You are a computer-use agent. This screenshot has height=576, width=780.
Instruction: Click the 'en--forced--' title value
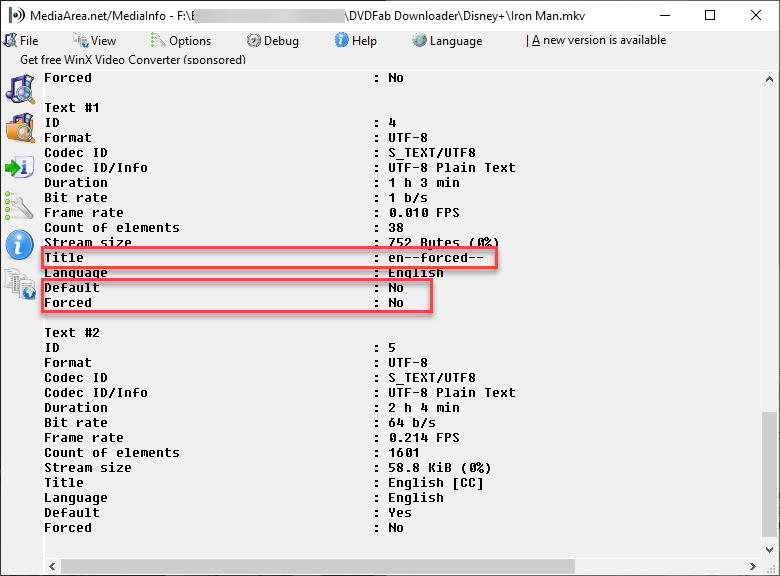[436, 258]
